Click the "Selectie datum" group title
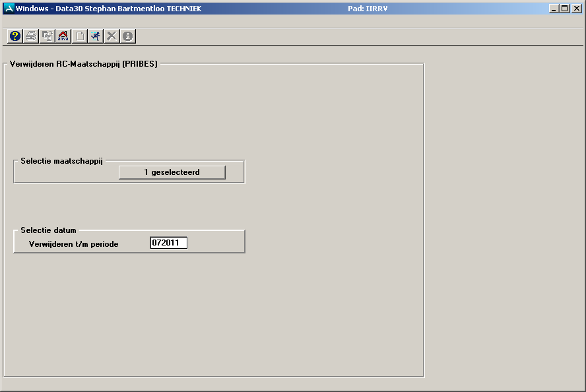Viewport: 586px width, 392px height. coord(48,230)
